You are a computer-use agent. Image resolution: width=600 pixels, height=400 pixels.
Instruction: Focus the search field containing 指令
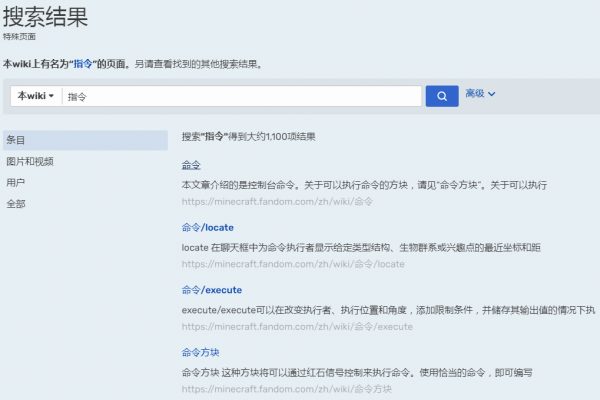(x=242, y=96)
